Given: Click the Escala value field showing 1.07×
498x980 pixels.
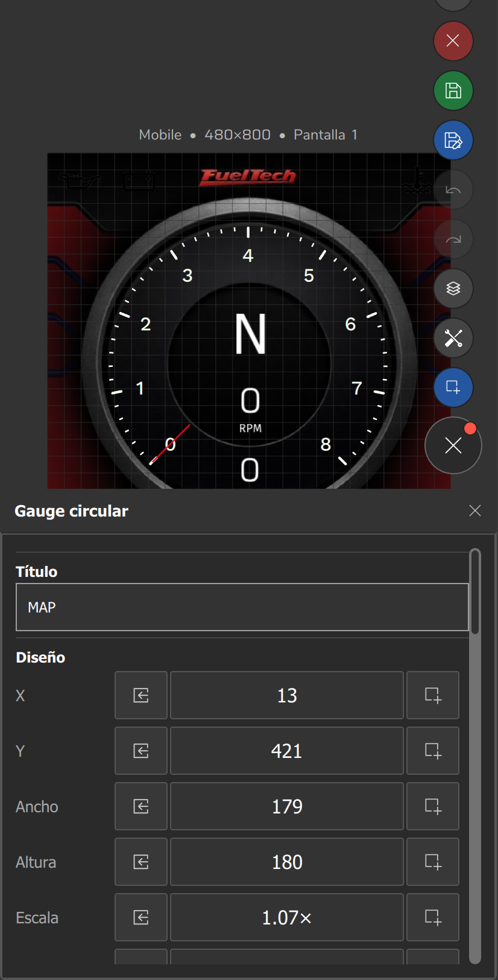Looking at the screenshot, I should pos(287,917).
